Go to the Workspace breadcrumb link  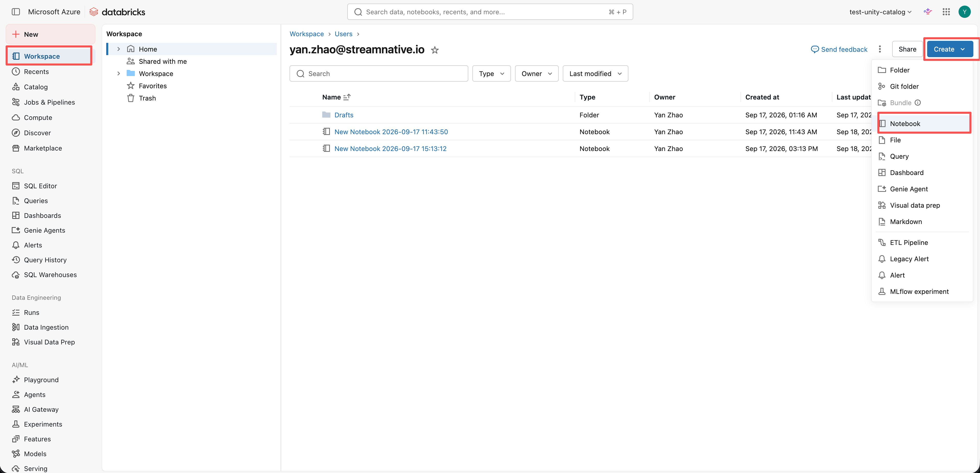pyautogui.click(x=307, y=34)
